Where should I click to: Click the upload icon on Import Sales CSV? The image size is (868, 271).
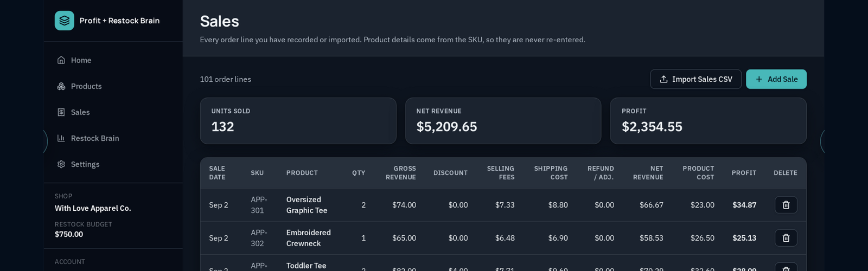pos(663,79)
